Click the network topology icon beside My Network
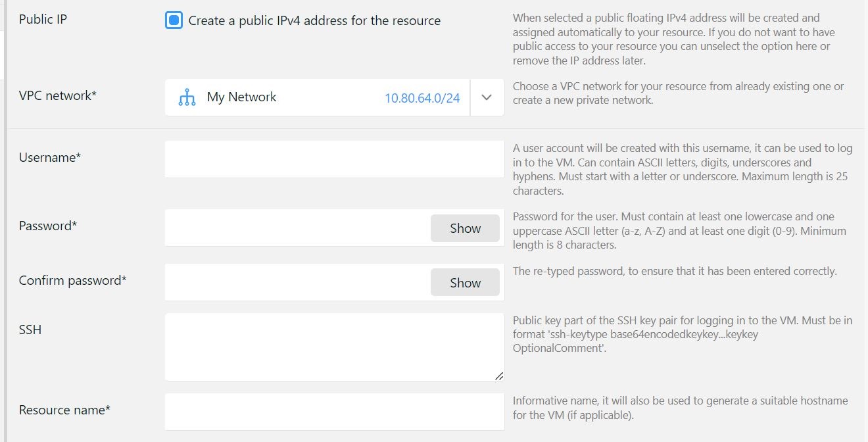This screenshot has width=868, height=442. (187, 97)
